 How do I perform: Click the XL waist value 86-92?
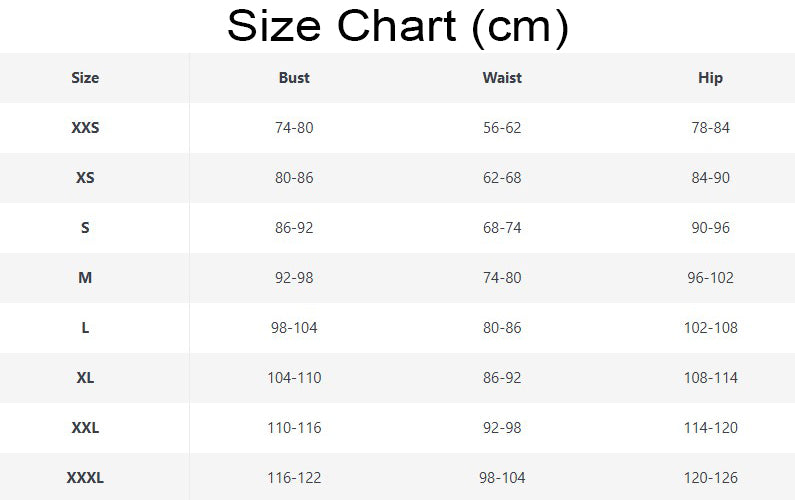point(502,378)
